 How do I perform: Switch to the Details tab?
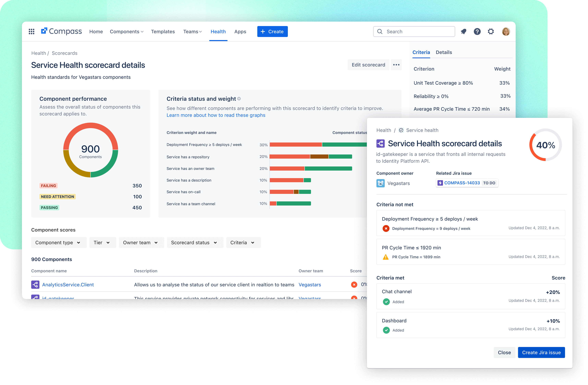click(x=444, y=52)
